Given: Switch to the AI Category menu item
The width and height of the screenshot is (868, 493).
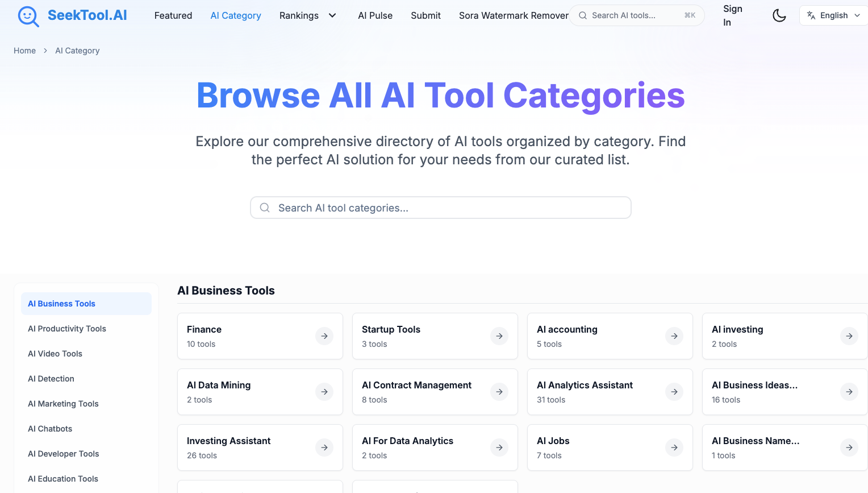Looking at the screenshot, I should point(236,15).
